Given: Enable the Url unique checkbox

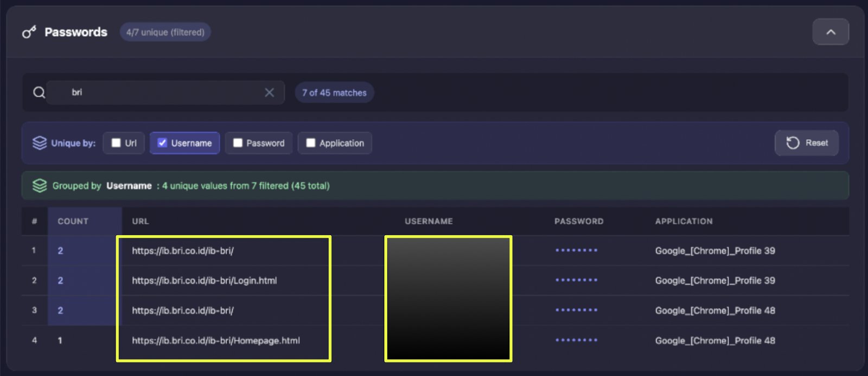Looking at the screenshot, I should (x=116, y=143).
